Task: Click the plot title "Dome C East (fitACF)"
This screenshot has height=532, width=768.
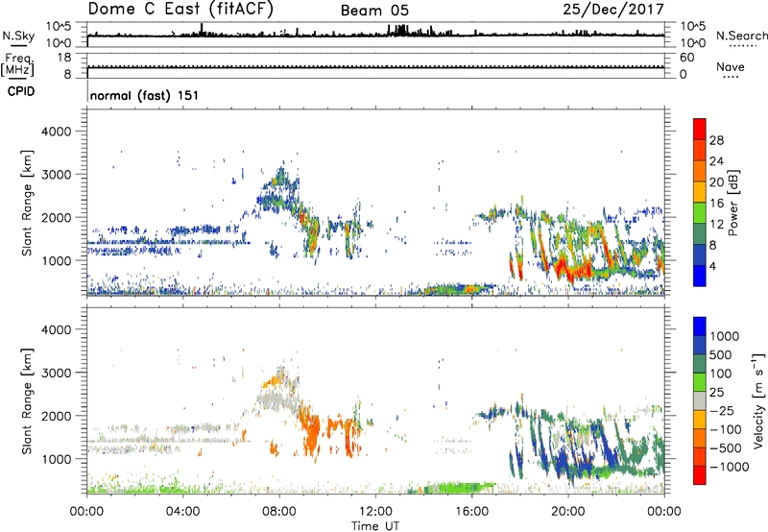Action: coord(180,9)
